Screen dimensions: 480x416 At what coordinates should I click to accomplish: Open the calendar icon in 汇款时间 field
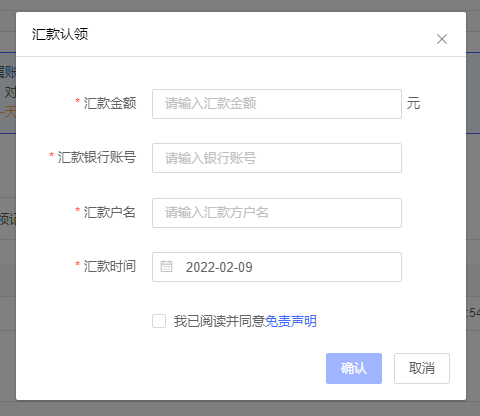coord(166,267)
